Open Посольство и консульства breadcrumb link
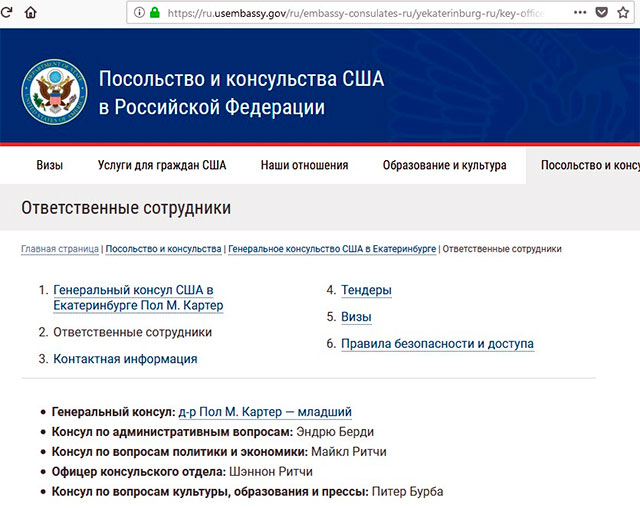Screen dimensions: 640x508 163,249
